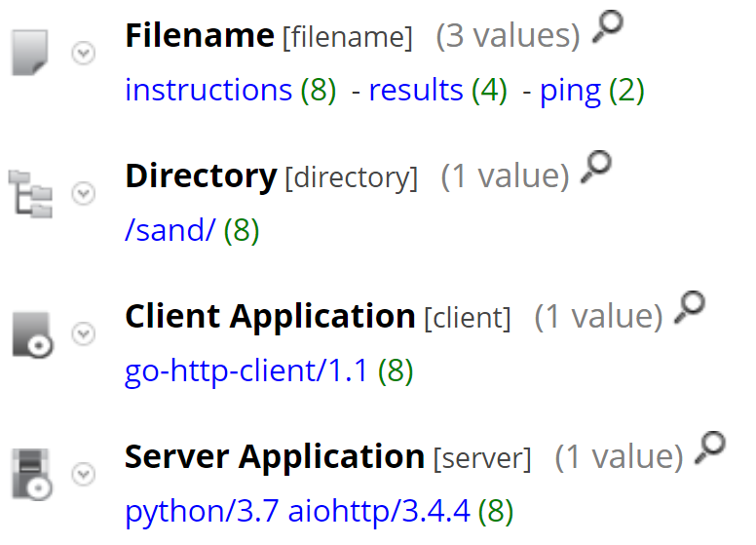
Task: Select the 'results' filename link
Action: tap(416, 91)
